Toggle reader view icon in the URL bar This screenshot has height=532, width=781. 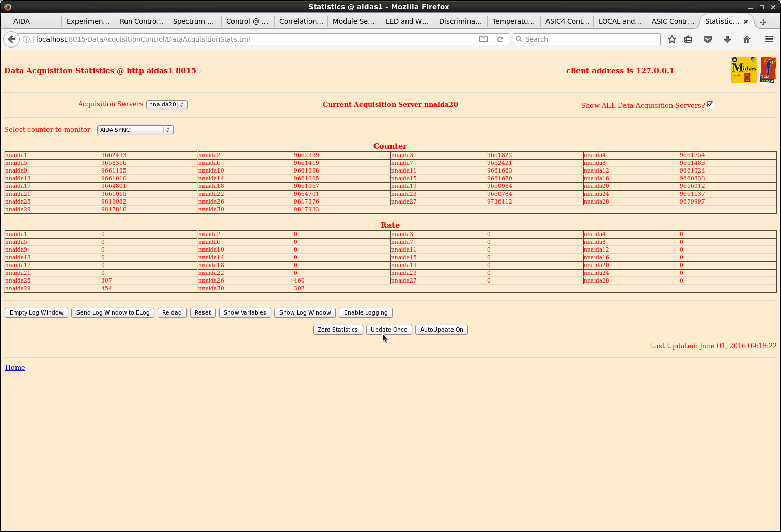point(483,39)
